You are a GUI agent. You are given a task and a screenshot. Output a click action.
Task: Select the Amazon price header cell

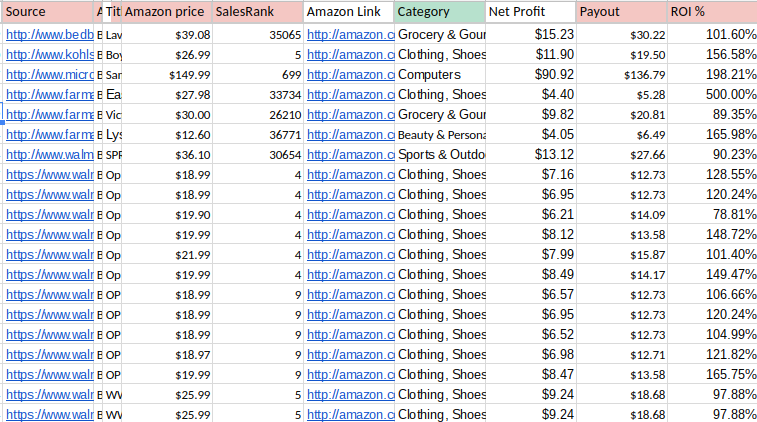(x=166, y=12)
